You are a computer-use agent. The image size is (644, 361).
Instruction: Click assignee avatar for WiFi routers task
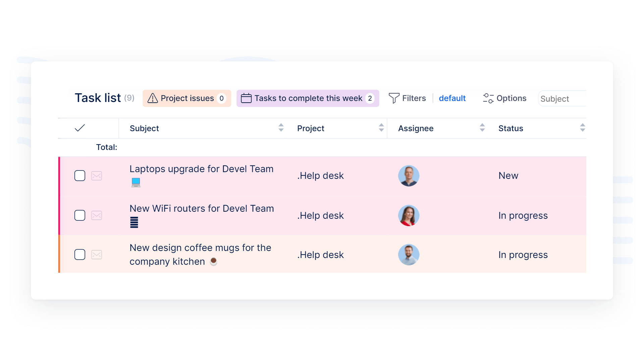409,215
